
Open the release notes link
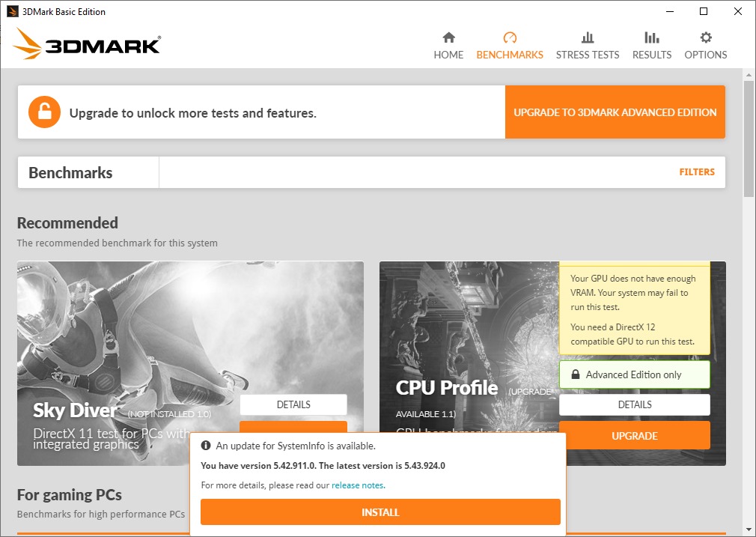coord(357,485)
